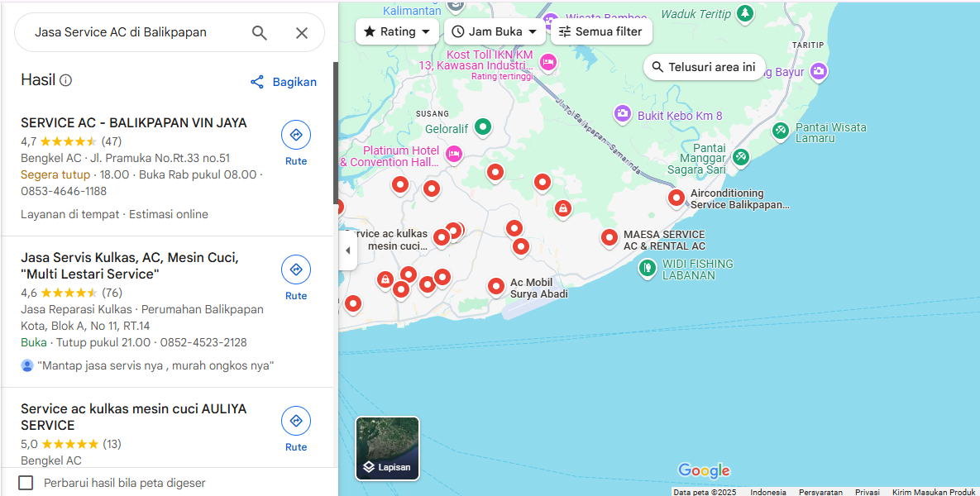
Task: Open the Jam Buka filter dropdown
Action: [x=495, y=31]
